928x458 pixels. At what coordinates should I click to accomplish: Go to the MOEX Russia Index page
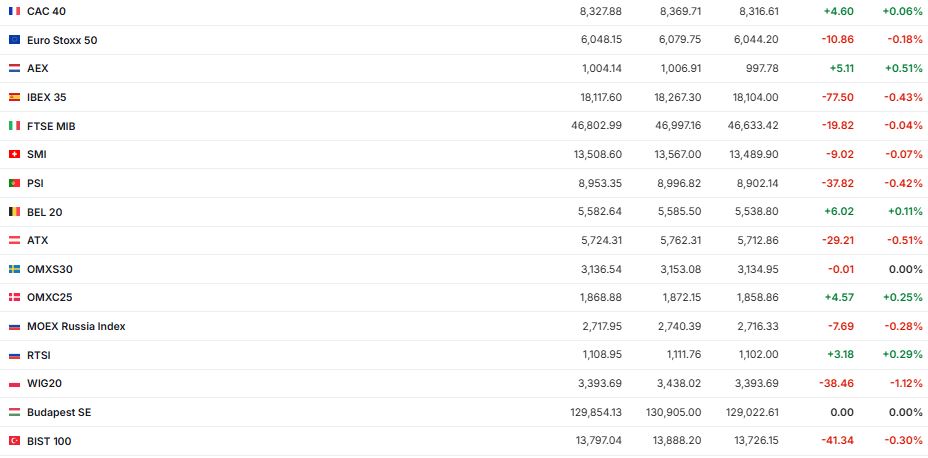pos(76,326)
